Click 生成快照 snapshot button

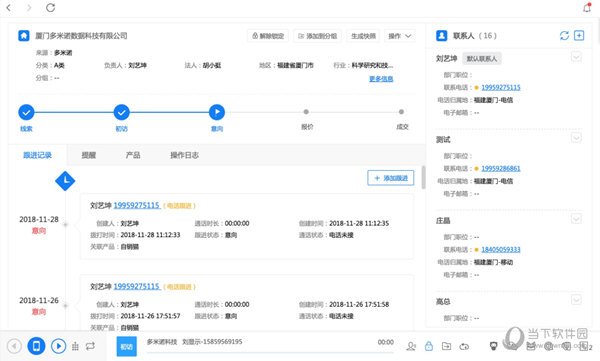click(363, 36)
